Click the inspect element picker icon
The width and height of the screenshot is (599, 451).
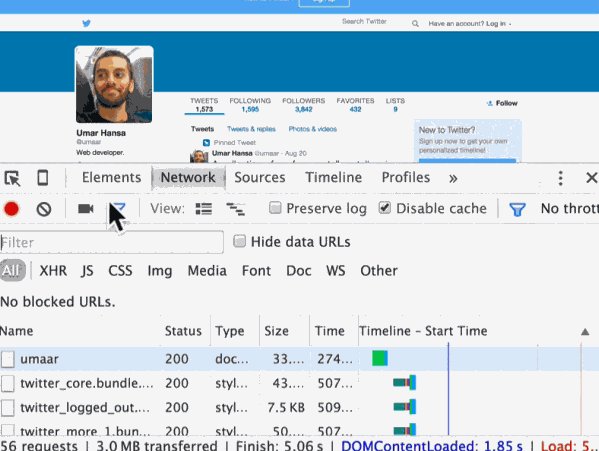[12, 178]
